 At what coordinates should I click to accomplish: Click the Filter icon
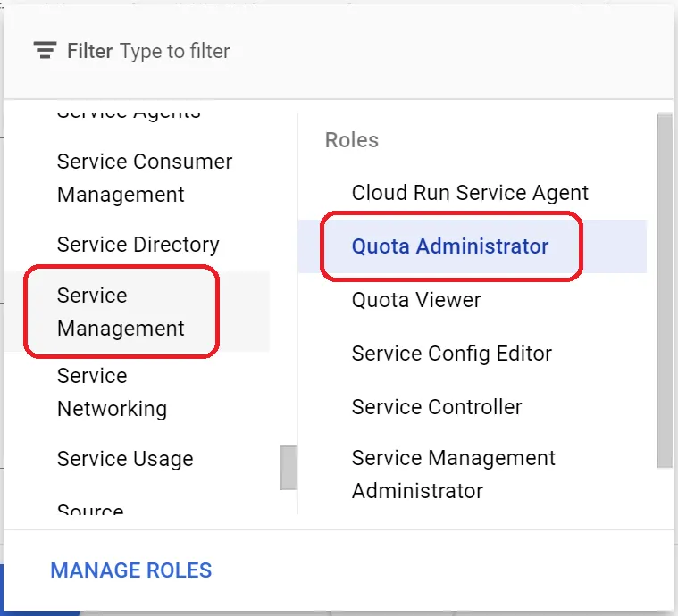coord(45,51)
